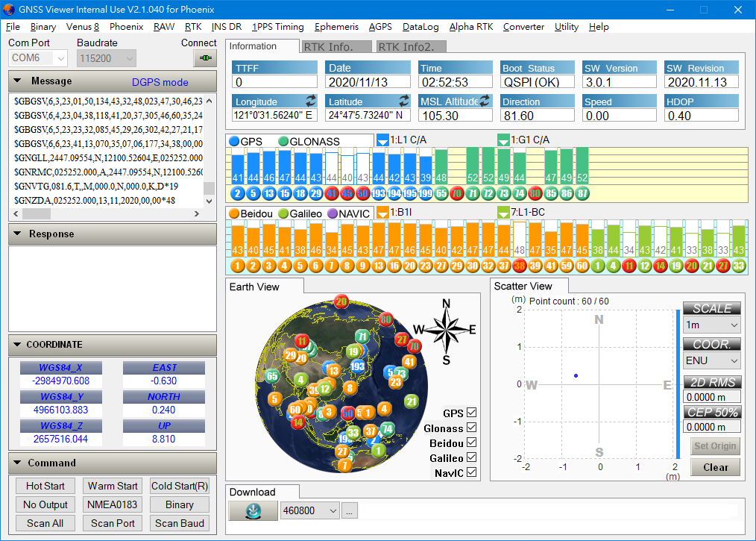Collapse the Command panel header
Image resolution: width=756 pixels, height=541 pixels.
pos(113,463)
